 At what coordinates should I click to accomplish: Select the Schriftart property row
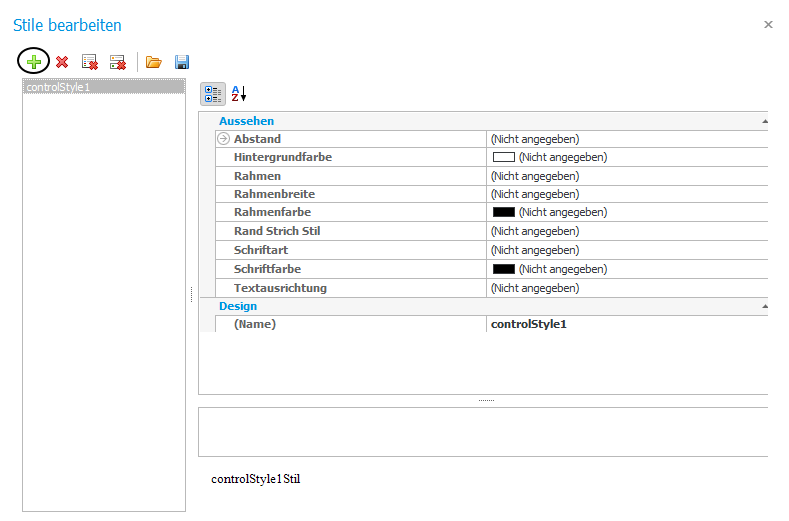pyautogui.click(x=492, y=250)
